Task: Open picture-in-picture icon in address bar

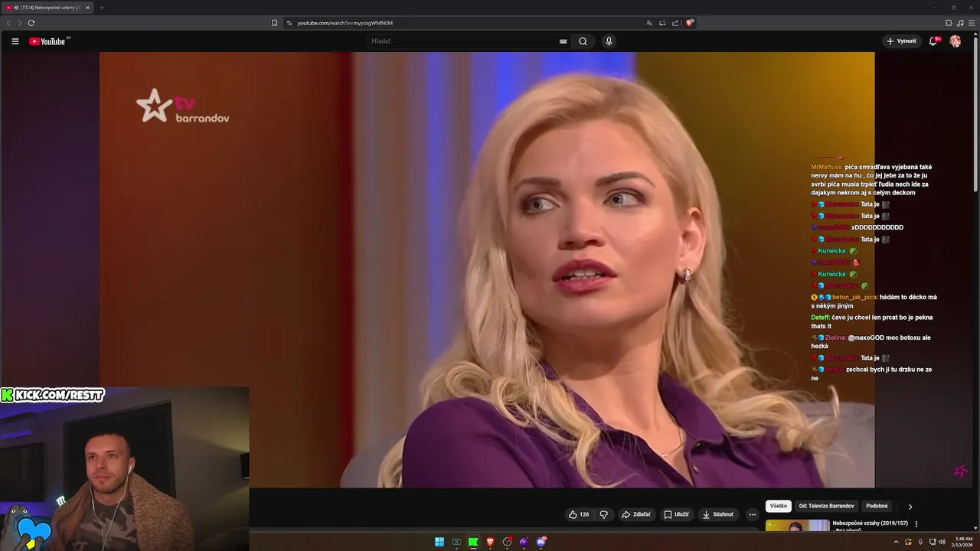Action: [x=662, y=23]
